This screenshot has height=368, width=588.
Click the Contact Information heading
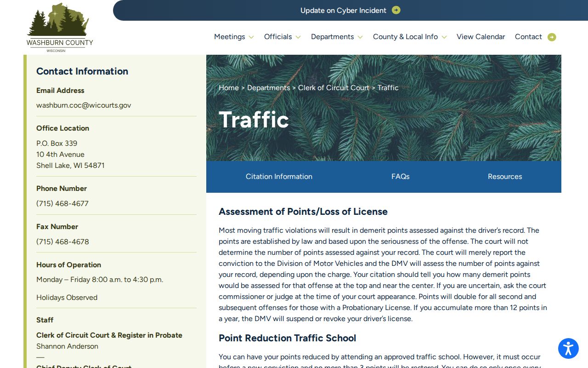[82, 71]
